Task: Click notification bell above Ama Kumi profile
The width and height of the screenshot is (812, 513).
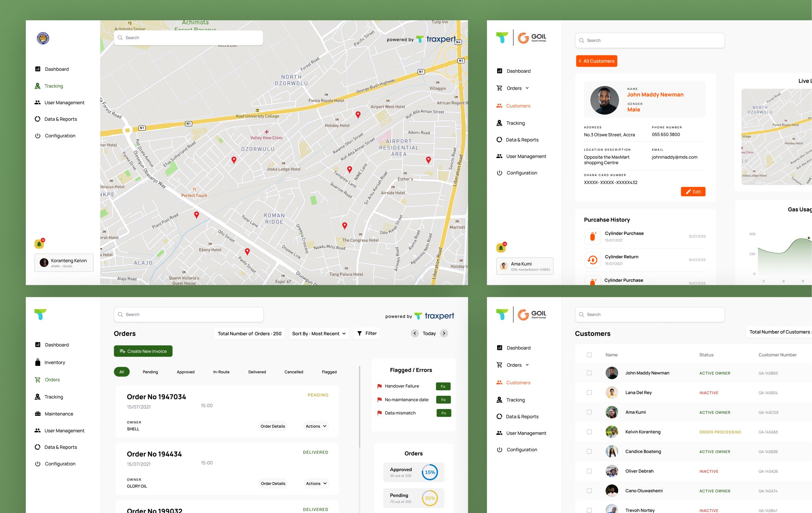Action: [x=501, y=247]
